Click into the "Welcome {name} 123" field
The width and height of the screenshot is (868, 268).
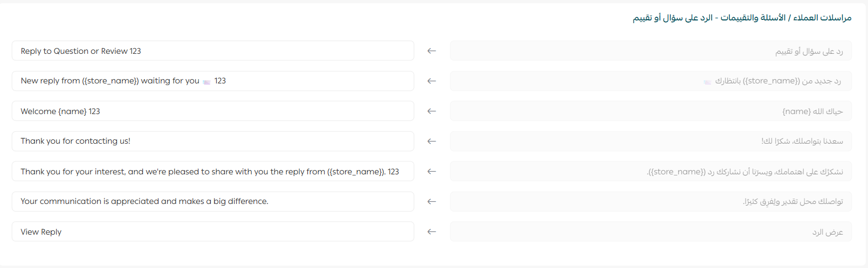(212, 111)
